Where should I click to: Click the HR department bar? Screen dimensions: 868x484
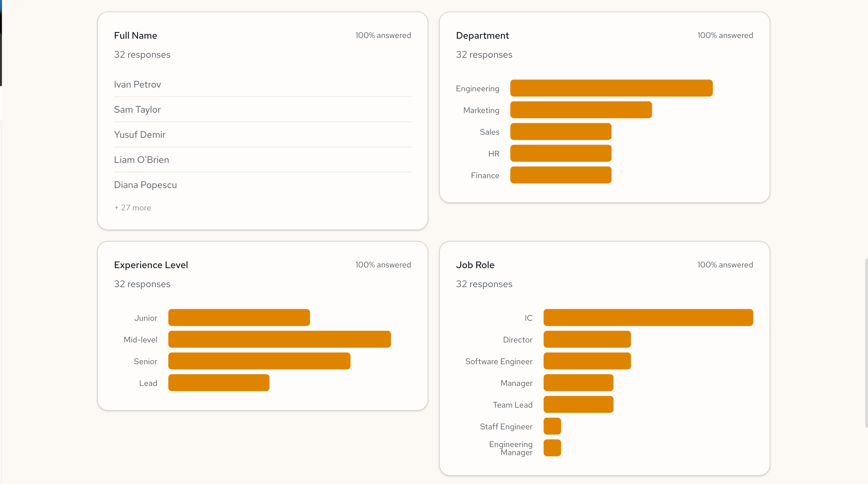pyautogui.click(x=561, y=153)
